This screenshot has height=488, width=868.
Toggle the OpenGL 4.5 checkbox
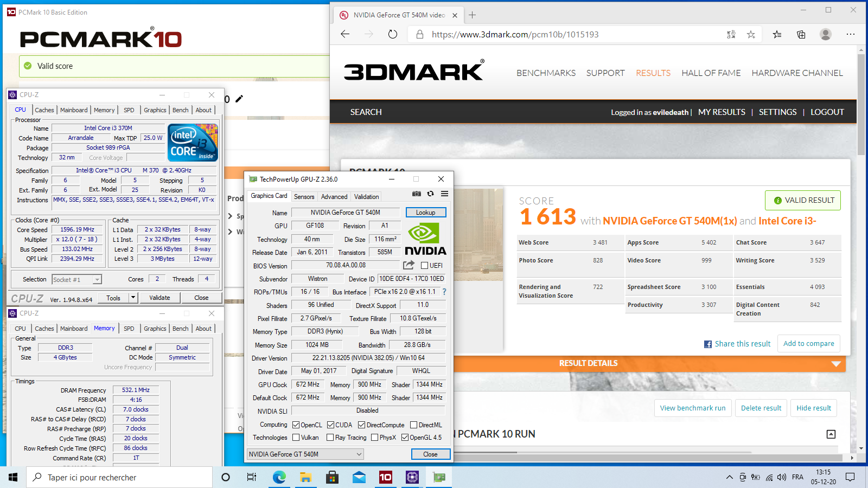pyautogui.click(x=405, y=438)
